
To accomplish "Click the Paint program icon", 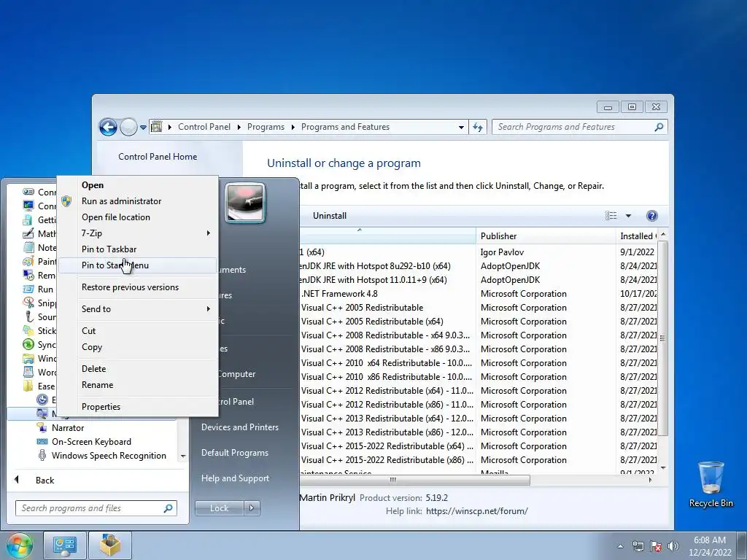I will coord(28,262).
